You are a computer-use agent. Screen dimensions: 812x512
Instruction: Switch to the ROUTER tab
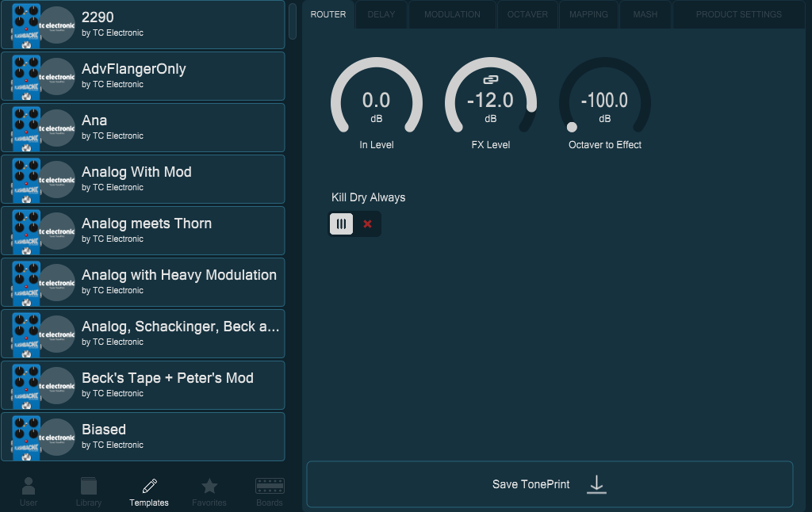(x=328, y=14)
